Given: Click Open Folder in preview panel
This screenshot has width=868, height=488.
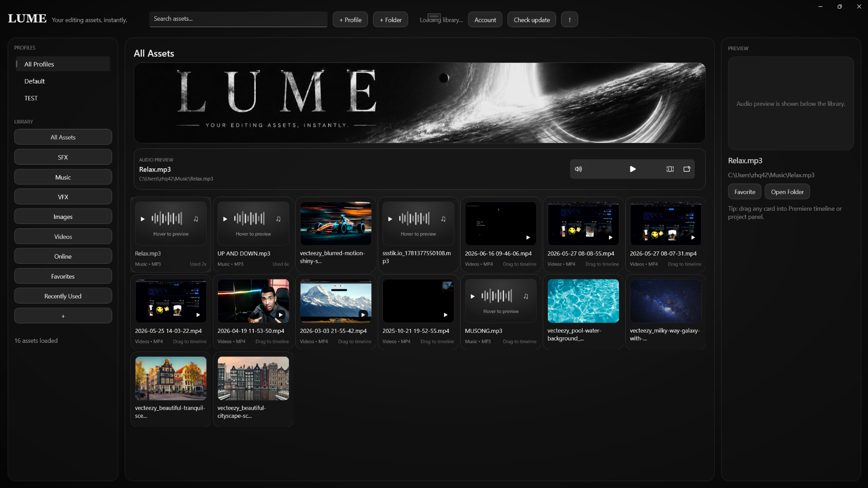Looking at the screenshot, I should click(x=787, y=192).
